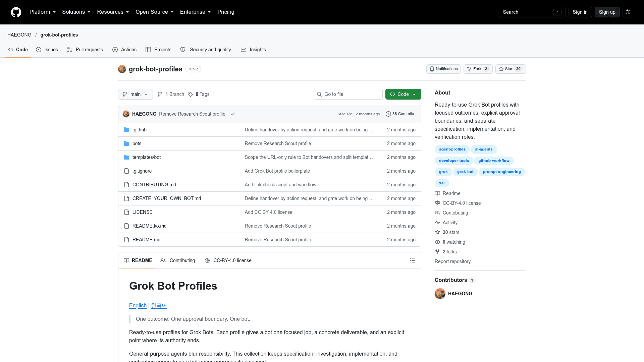Expand the Open Source menu
The height and width of the screenshot is (362, 644).
(155, 12)
